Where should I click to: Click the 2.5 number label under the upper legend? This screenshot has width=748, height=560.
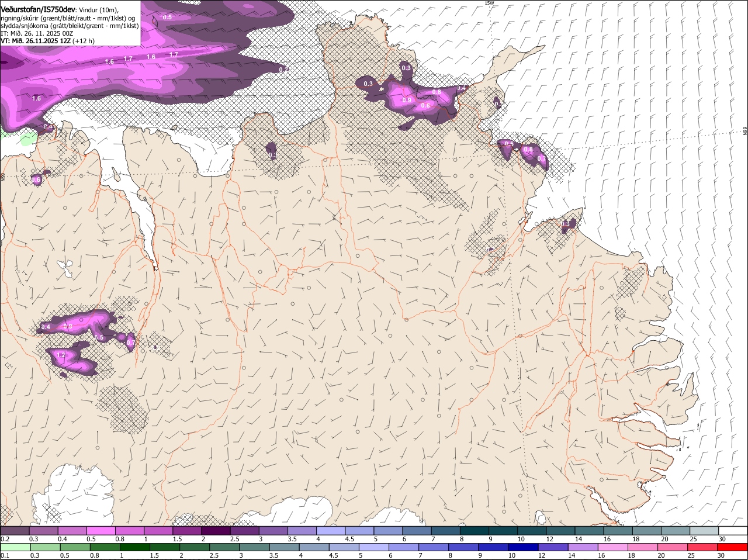click(x=235, y=539)
